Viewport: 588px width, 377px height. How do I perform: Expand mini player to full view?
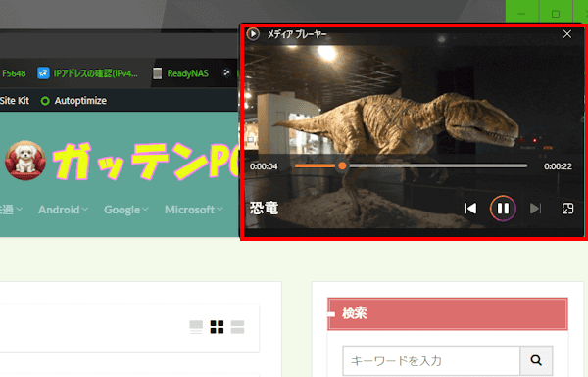tap(567, 209)
